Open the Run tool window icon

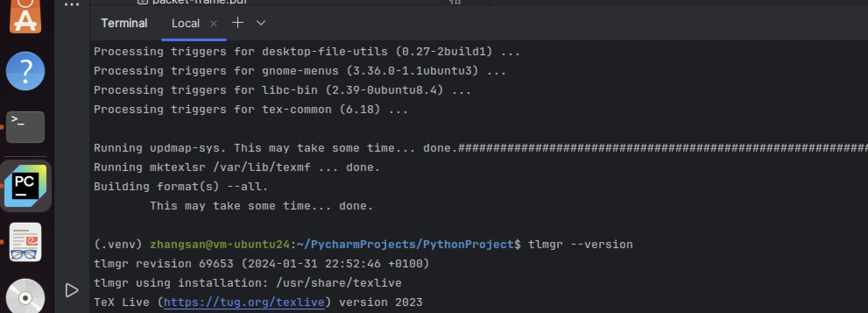click(x=72, y=290)
